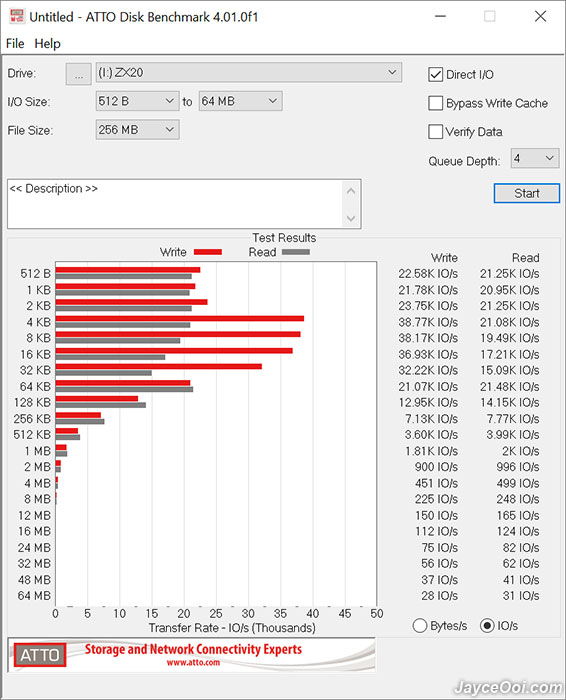This screenshot has height=700, width=566.
Task: Click the Start button
Action: point(527,193)
